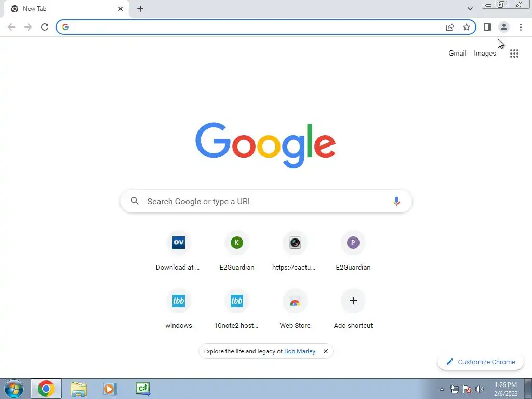Go back using the back arrow
Screen dimensions: 532x399
[x=11, y=27]
